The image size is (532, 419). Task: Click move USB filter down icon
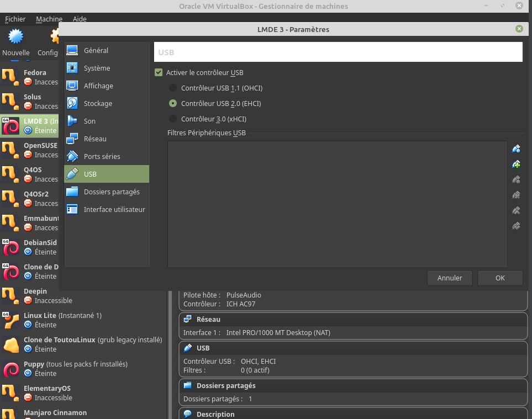[x=516, y=226]
